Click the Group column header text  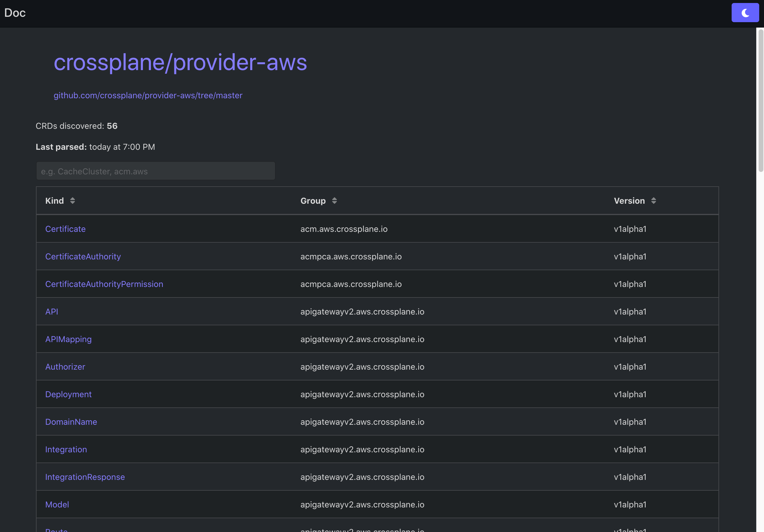click(313, 201)
